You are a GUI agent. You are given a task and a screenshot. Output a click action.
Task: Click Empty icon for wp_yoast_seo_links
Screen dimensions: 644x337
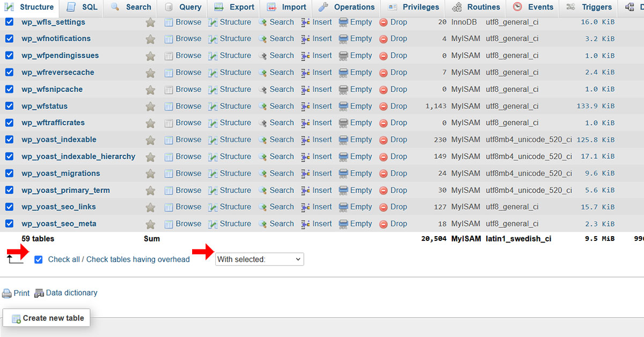(343, 207)
